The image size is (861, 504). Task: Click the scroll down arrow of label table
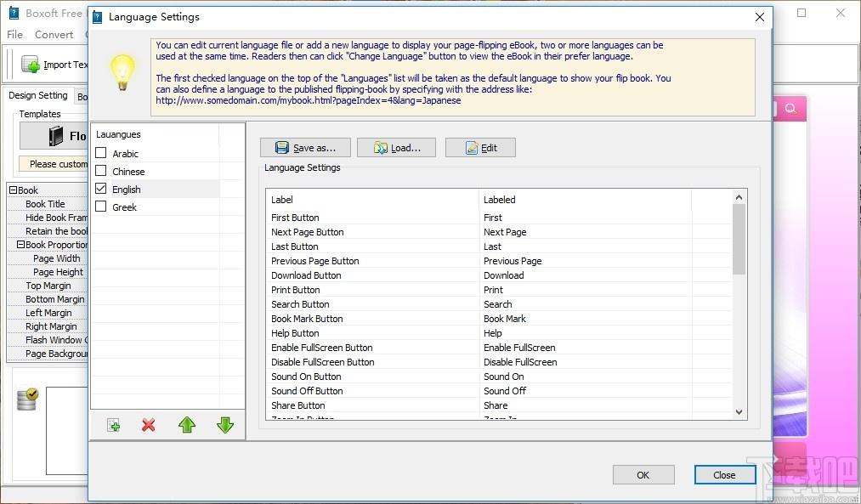pos(739,412)
